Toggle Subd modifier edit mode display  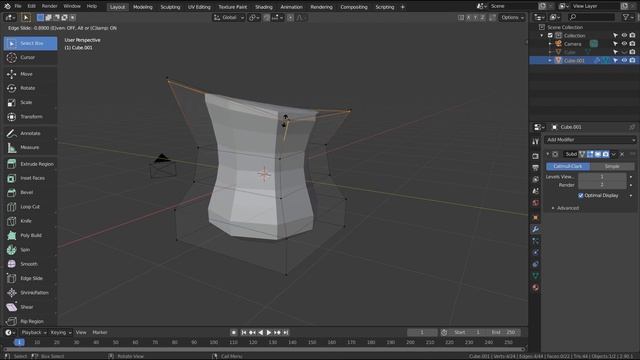590,154
